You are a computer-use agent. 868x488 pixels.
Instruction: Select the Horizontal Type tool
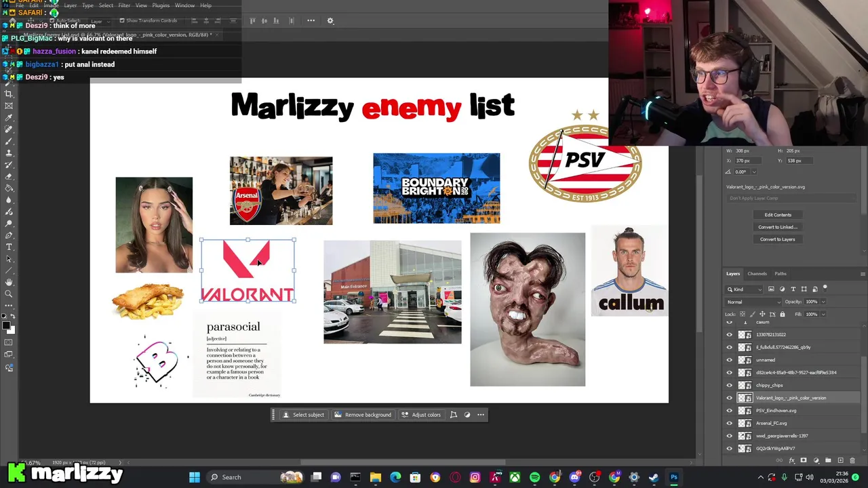(x=9, y=246)
